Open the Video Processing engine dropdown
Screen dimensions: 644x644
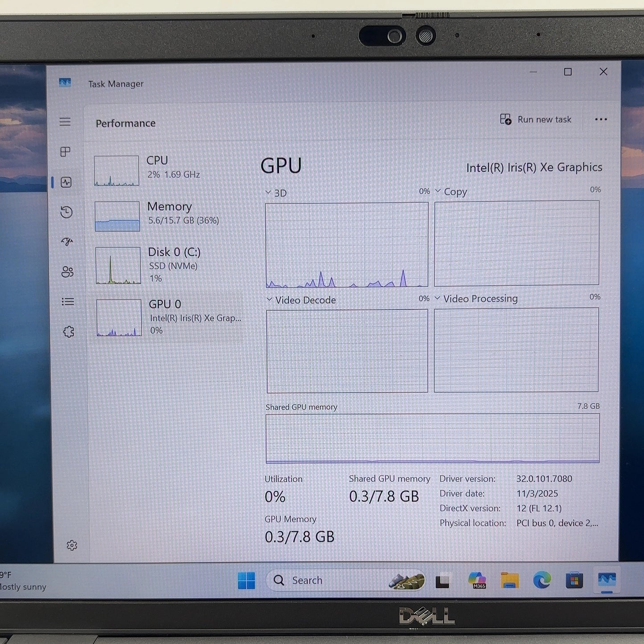coord(437,298)
